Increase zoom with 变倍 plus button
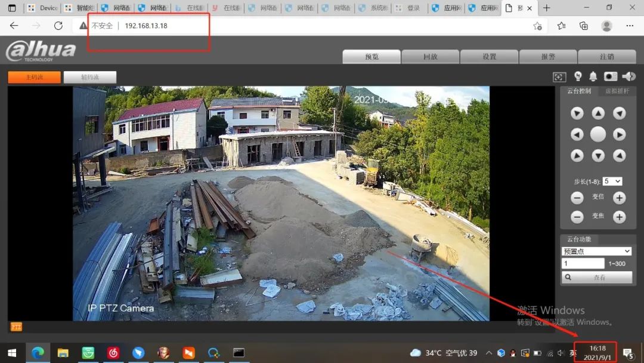The image size is (644, 363). click(620, 198)
